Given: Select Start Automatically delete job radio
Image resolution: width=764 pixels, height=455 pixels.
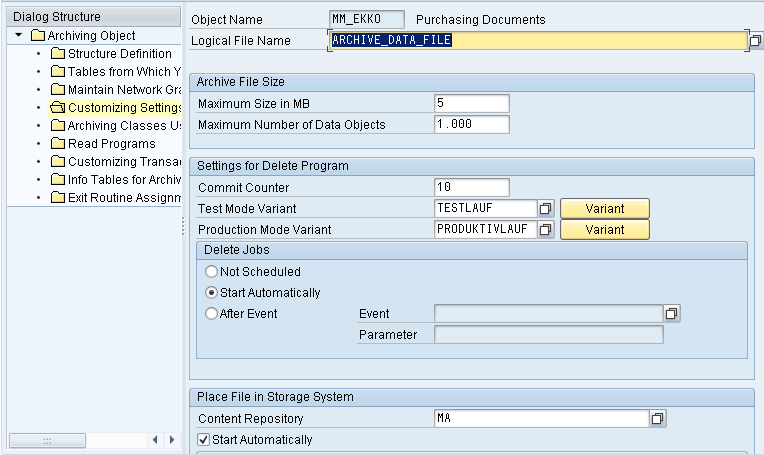Looking at the screenshot, I should [x=211, y=292].
